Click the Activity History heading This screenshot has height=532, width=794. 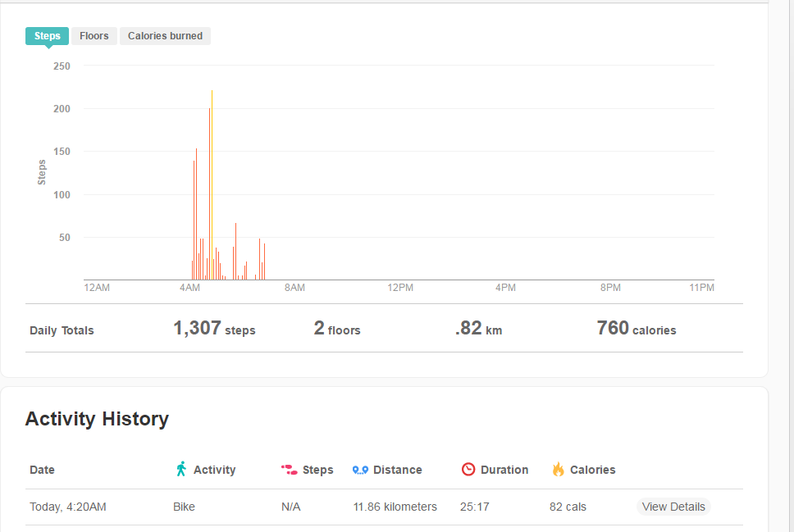(x=97, y=419)
